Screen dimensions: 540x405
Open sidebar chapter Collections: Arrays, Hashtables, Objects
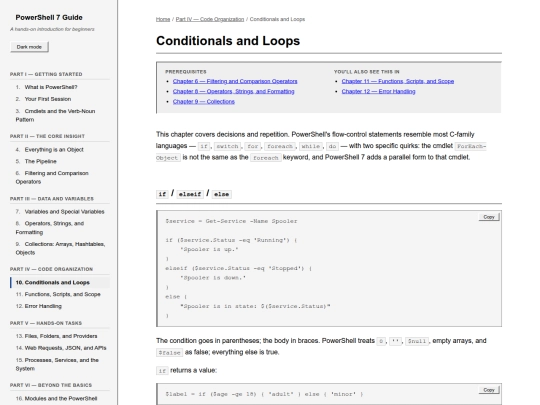(x=60, y=248)
